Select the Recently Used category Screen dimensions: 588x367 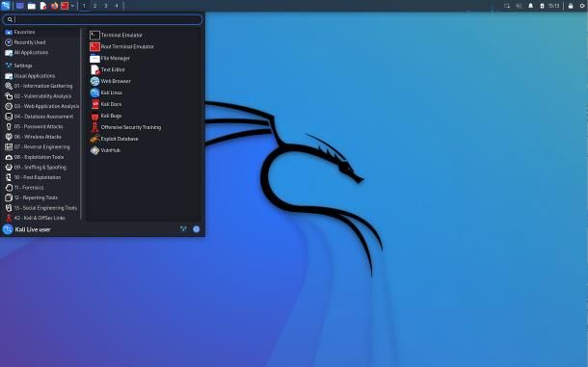pyautogui.click(x=40, y=42)
